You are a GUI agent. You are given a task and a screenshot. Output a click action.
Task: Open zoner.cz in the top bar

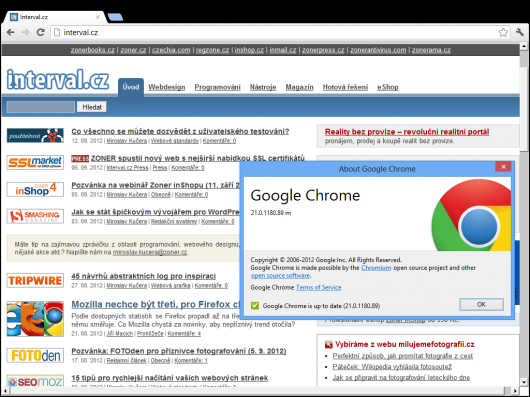pos(133,50)
